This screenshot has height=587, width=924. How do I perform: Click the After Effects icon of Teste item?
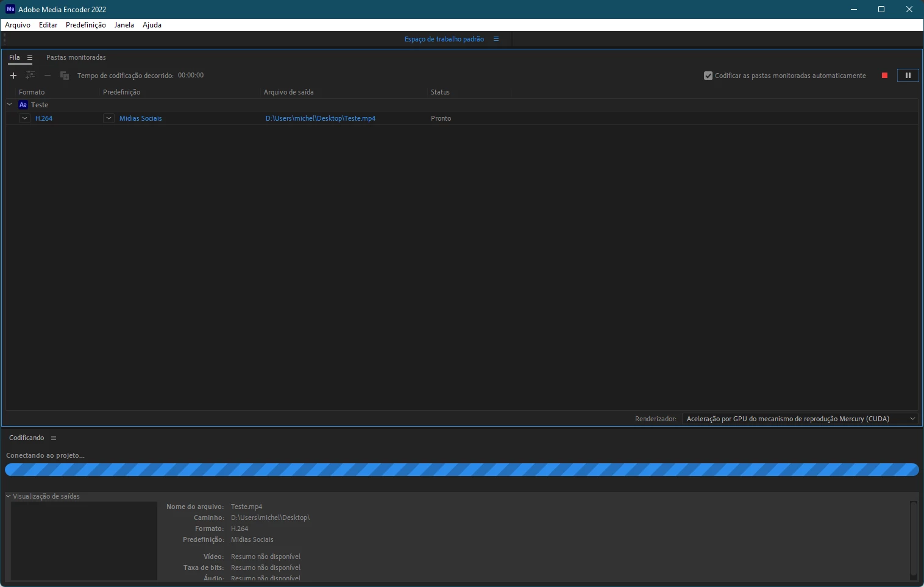[x=23, y=105]
